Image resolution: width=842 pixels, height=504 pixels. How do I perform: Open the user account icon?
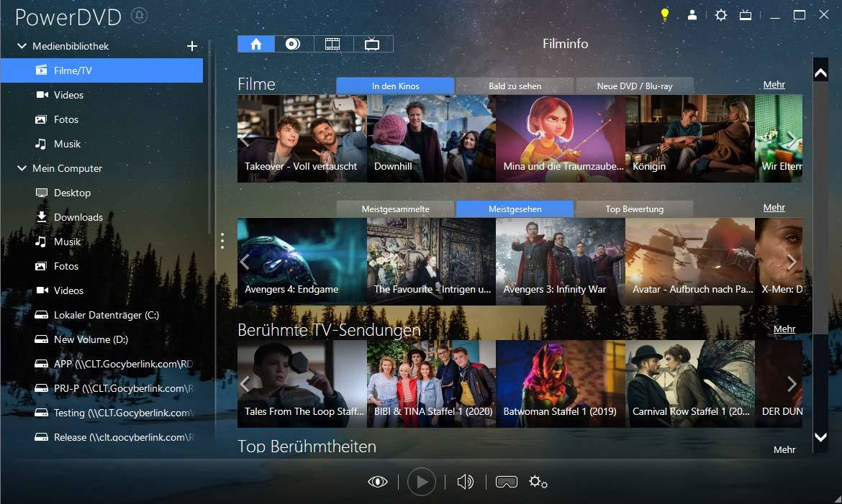coord(692,15)
